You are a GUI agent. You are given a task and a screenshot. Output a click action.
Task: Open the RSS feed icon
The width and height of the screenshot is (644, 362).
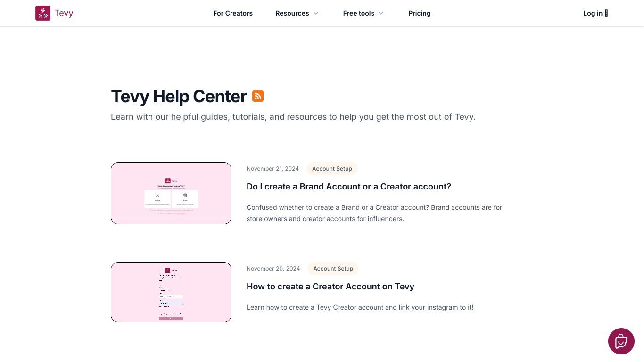[258, 96]
